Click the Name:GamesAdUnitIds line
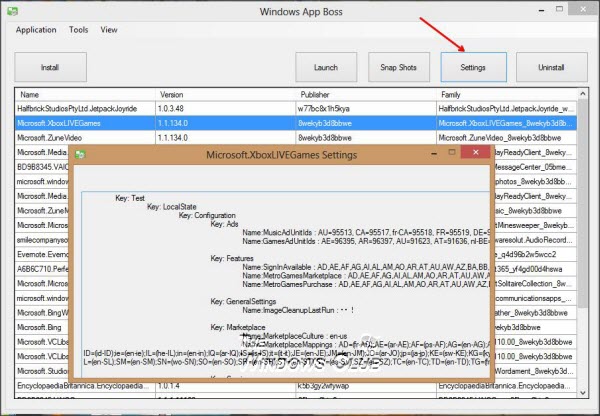 tap(366, 241)
